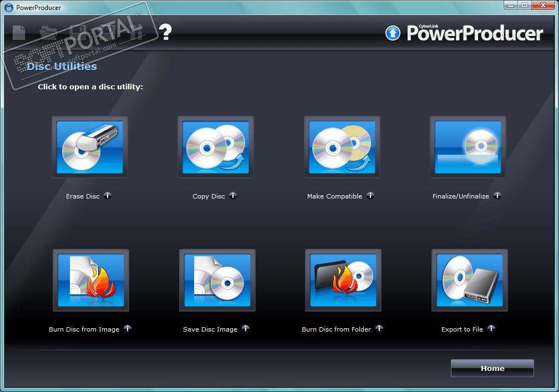Click the Open Project folder icon
Image resolution: width=559 pixels, height=392 pixels.
pyautogui.click(x=48, y=32)
